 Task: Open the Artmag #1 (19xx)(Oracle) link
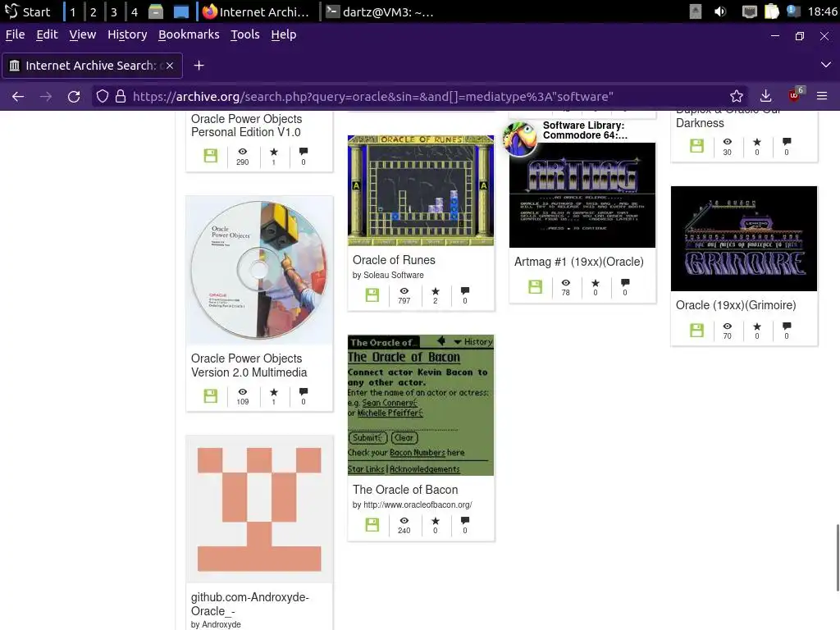click(x=578, y=262)
